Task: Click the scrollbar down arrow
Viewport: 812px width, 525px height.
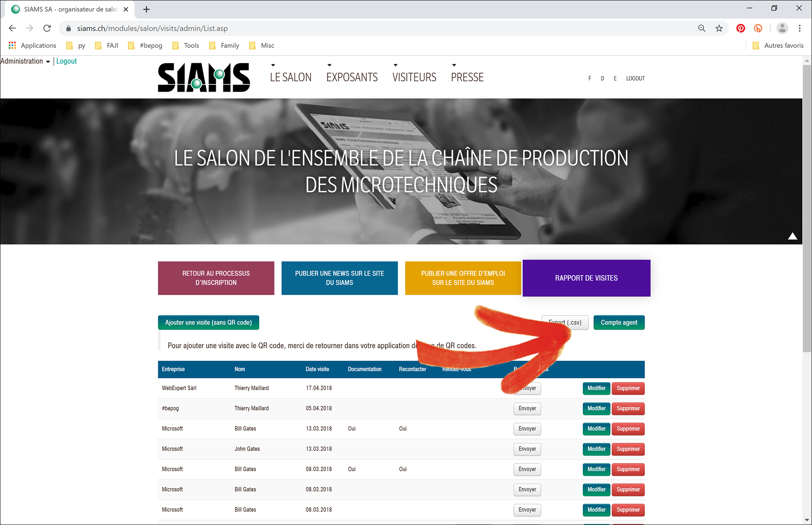Action: 807,520
